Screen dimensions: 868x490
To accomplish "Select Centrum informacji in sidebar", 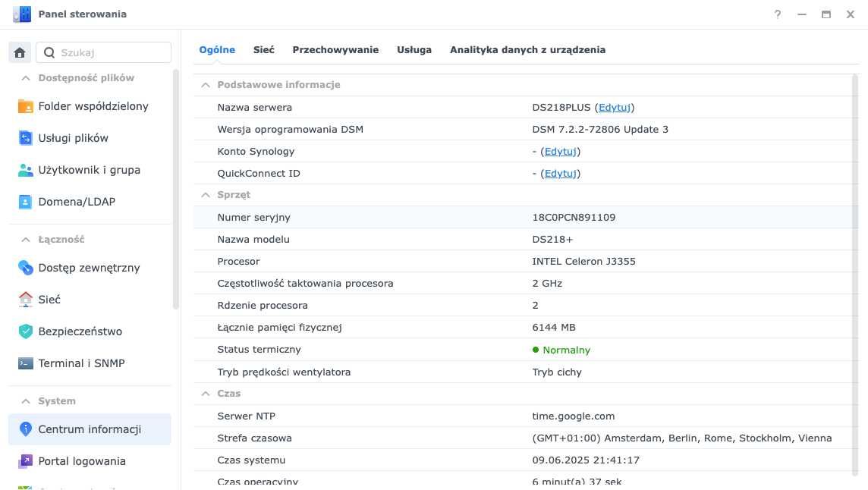I will 90,429.
